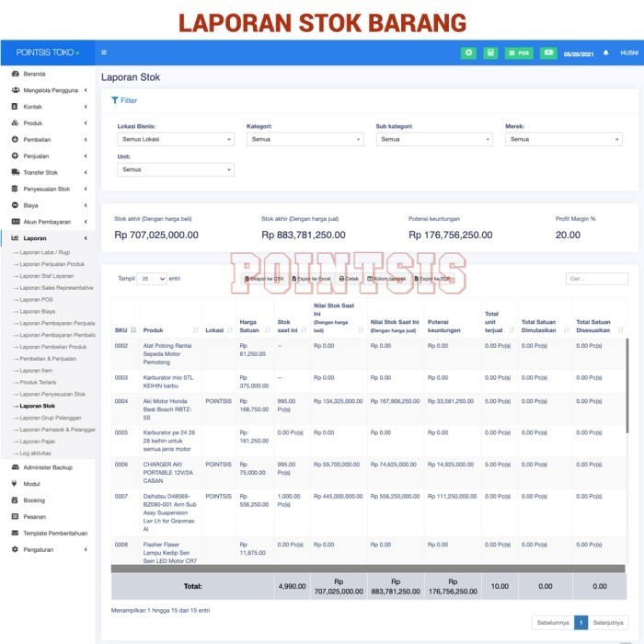Viewport: 644px width, 644px height.
Task: Open the Sub kategori dropdown
Action: click(x=434, y=140)
